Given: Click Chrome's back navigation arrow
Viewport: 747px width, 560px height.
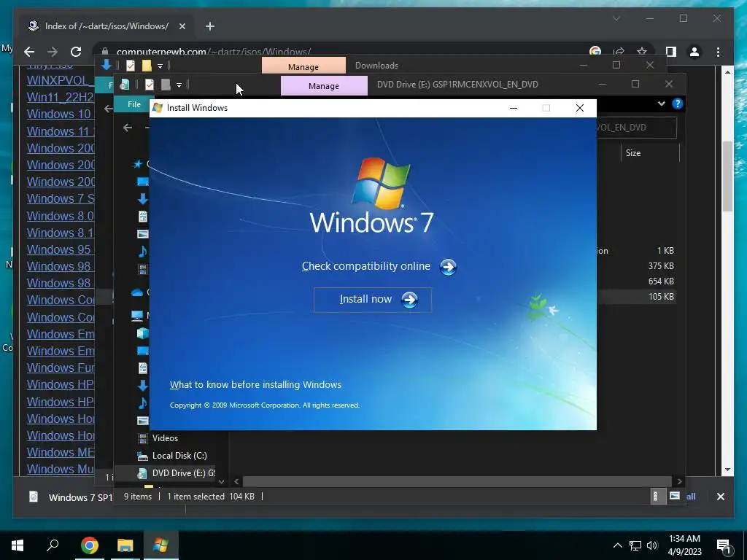Looking at the screenshot, I should tap(29, 52).
